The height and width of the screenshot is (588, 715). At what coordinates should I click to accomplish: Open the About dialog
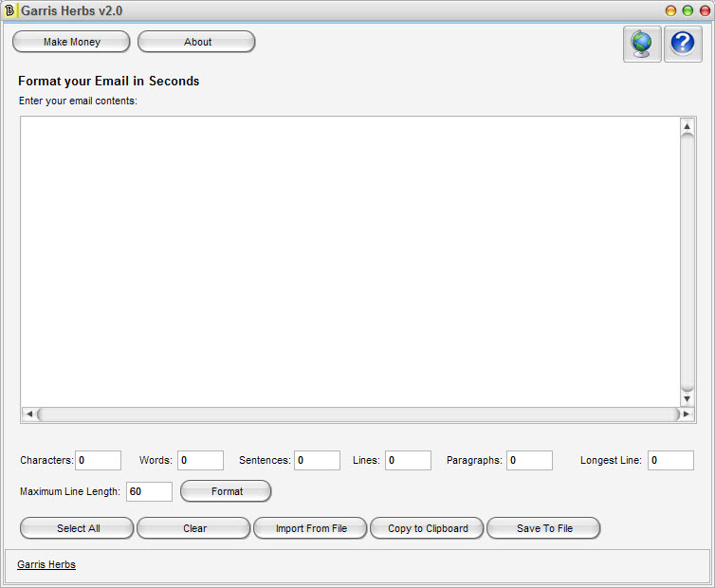point(196,42)
